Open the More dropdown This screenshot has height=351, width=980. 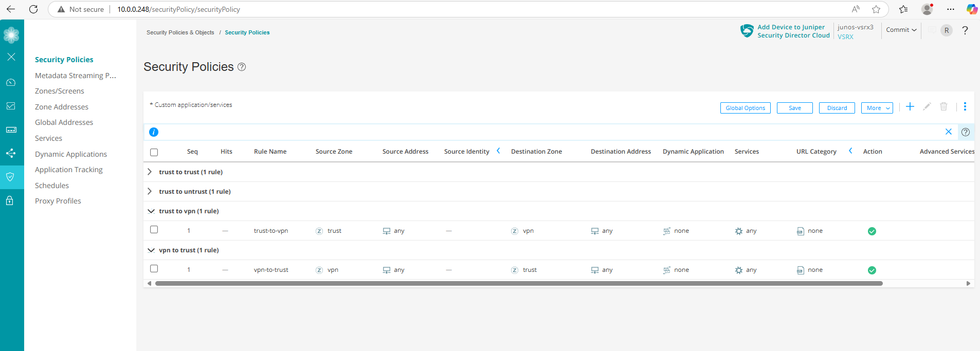[877, 108]
